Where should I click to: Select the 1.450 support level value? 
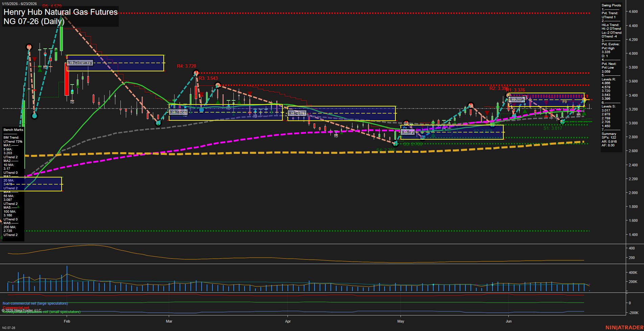click(606, 126)
